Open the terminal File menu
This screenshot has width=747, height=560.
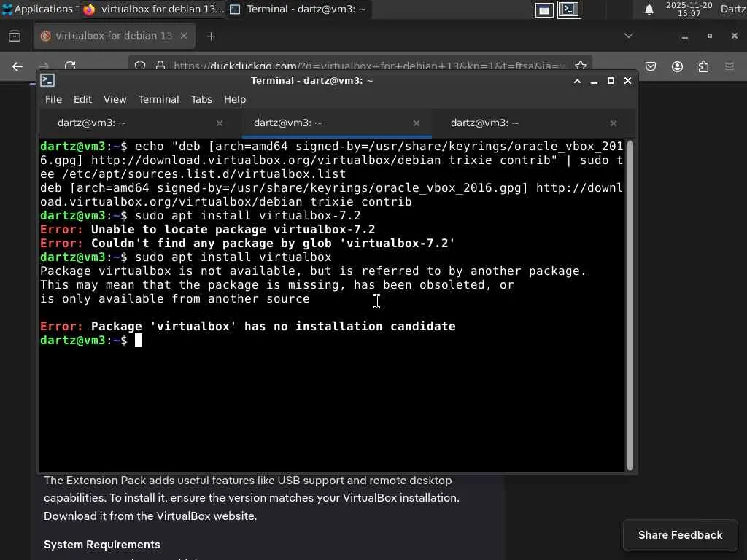point(53,99)
